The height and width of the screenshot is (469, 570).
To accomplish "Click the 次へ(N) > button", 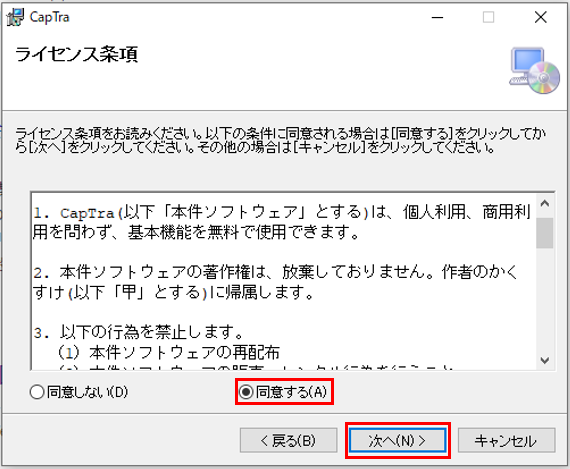I will pos(398,440).
